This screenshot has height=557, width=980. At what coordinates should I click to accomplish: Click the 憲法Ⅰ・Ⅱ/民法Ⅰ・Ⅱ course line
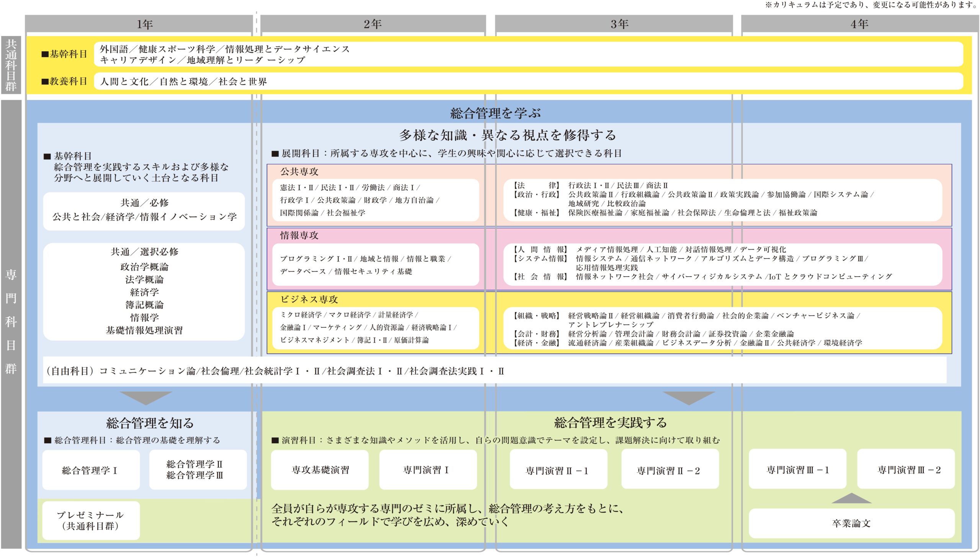pos(350,188)
